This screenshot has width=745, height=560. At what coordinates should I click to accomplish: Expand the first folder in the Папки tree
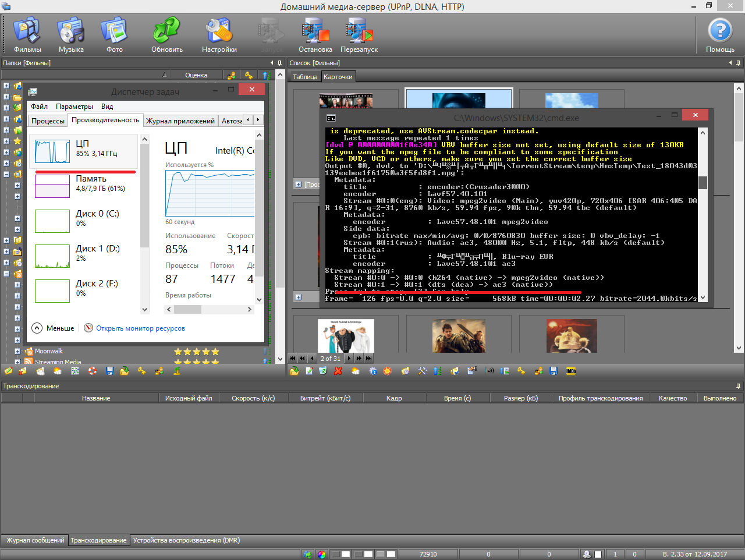click(x=6, y=86)
